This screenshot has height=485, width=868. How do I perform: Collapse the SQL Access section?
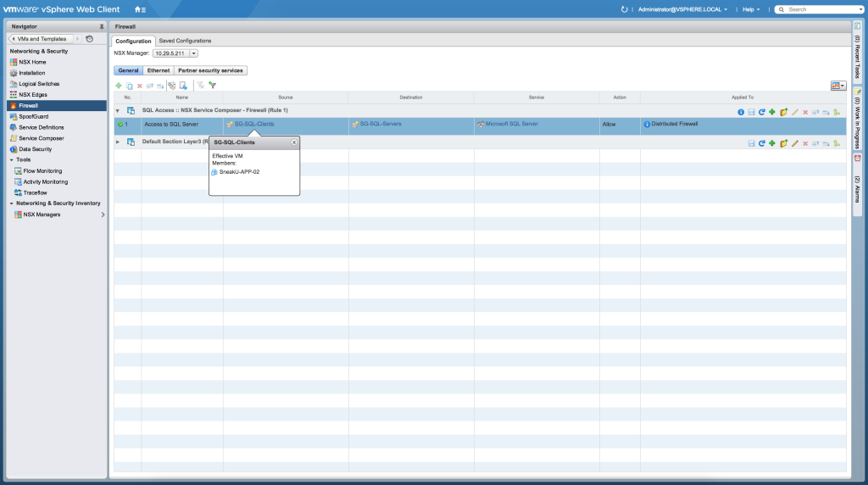[117, 111]
